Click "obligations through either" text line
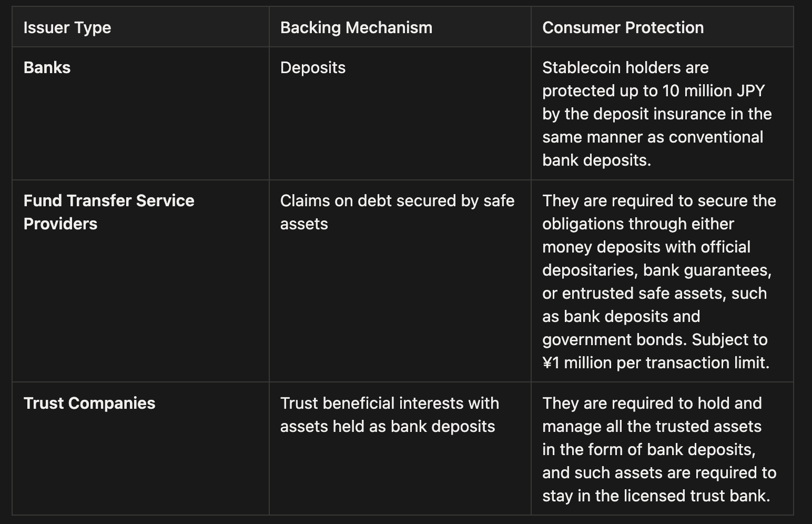 pyautogui.click(x=637, y=224)
